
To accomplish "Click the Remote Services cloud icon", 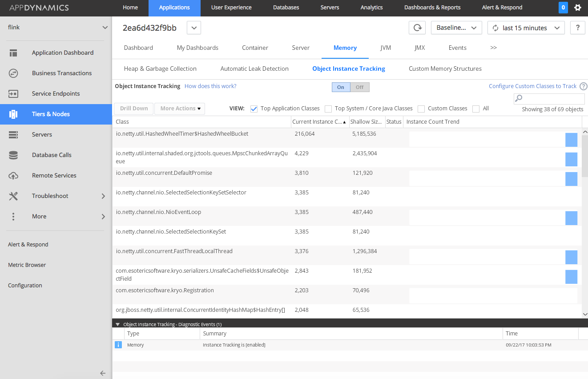I will (13, 176).
